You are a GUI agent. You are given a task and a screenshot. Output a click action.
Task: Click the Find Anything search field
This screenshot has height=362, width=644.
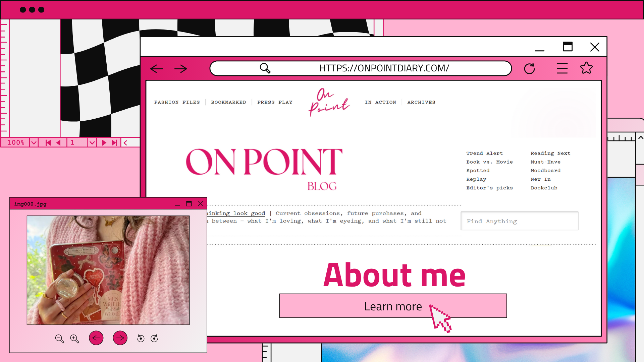tap(519, 221)
